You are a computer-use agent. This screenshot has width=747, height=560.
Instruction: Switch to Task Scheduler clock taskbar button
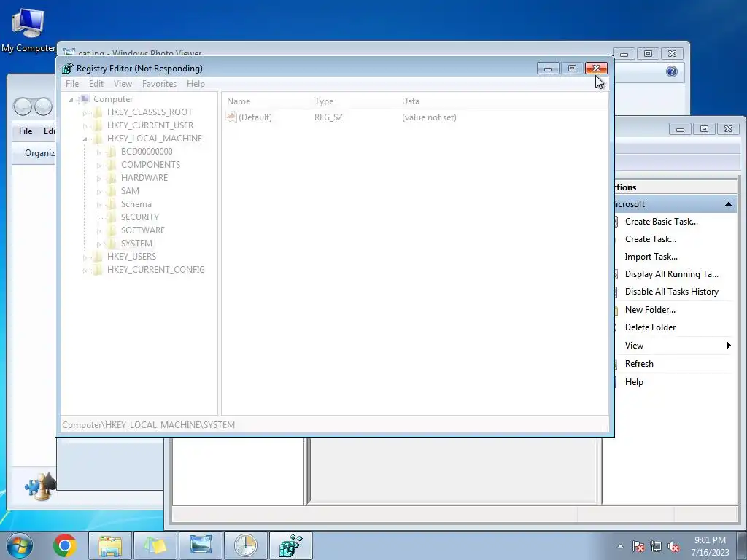[x=246, y=545]
